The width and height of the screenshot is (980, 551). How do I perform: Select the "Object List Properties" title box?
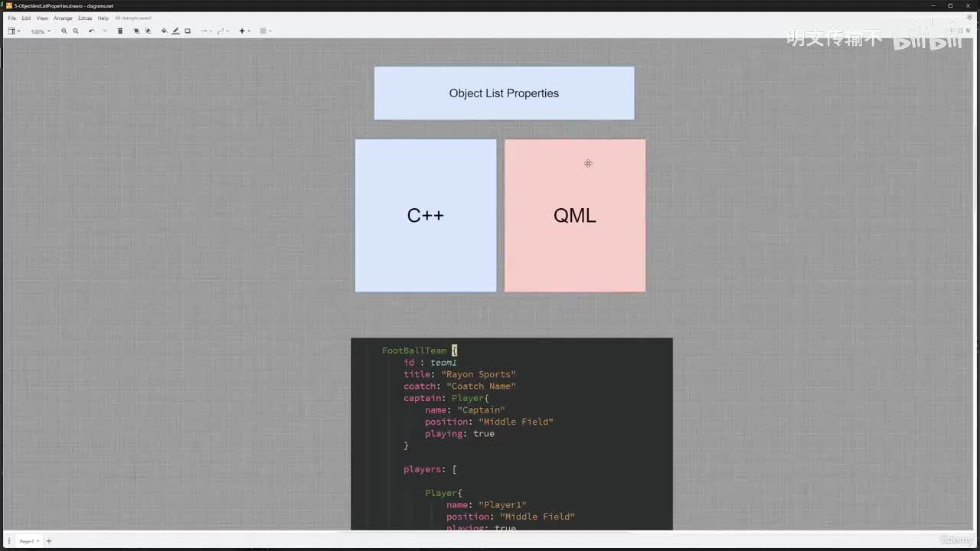click(504, 93)
